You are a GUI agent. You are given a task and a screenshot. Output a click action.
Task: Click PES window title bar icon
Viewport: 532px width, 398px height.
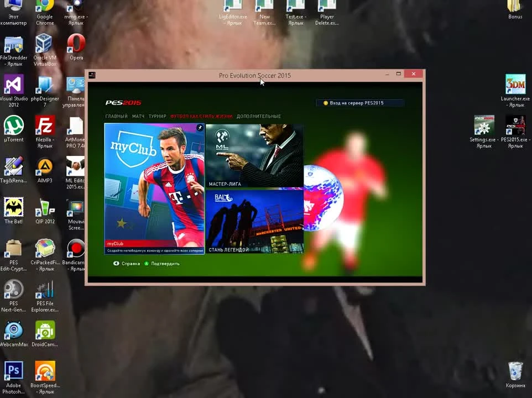[x=92, y=75]
